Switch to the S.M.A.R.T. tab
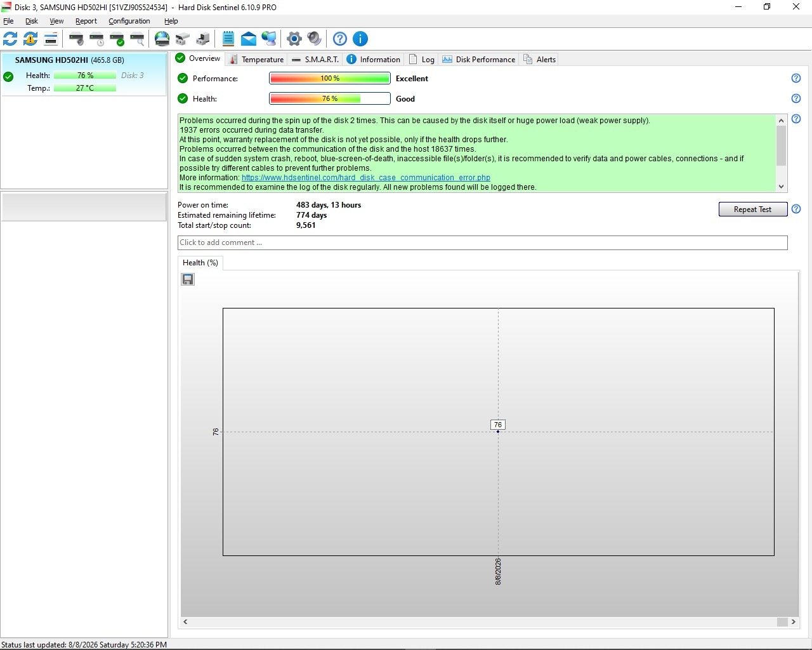Screen dimensions: 812x650 [x=315, y=60]
